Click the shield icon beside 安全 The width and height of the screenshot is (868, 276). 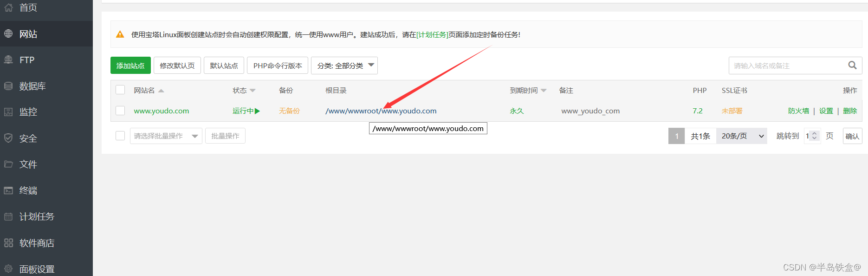pos(8,138)
